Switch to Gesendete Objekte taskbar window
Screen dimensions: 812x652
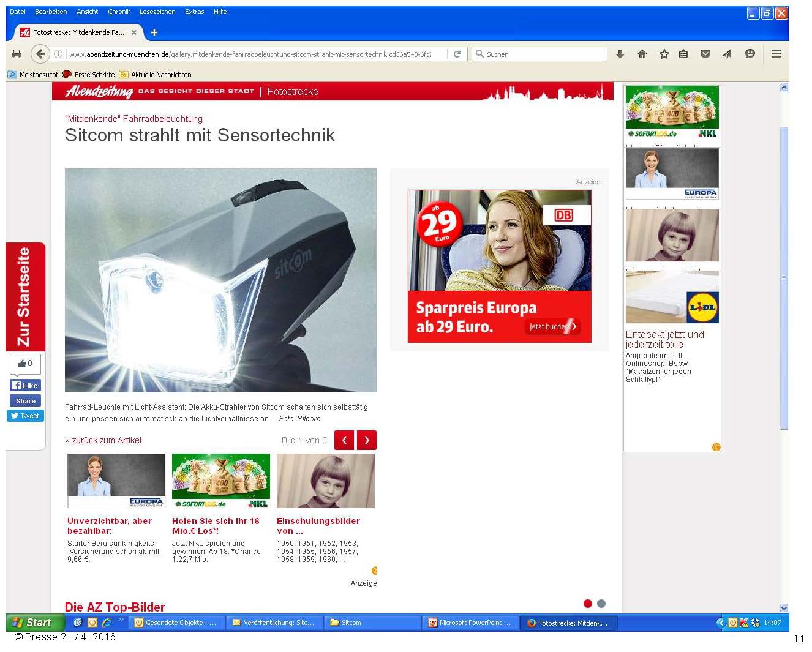(176, 623)
